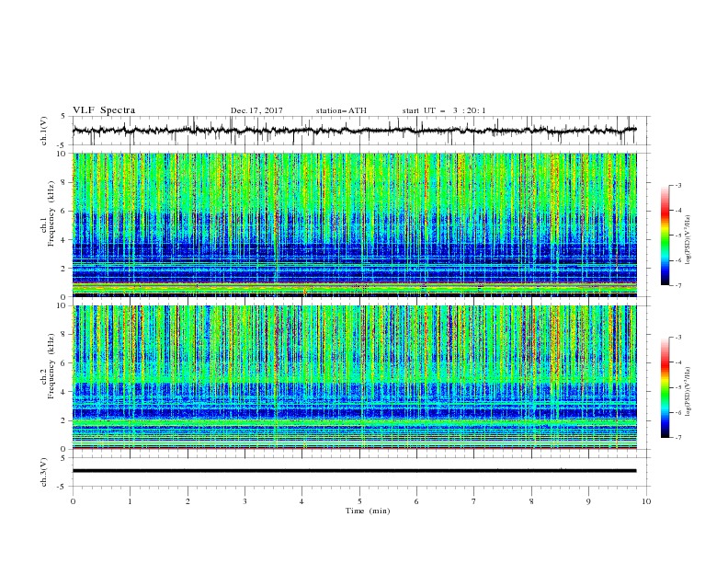Viewport: 728px width, 563px height.
Task: Click time axis tick label "7"
Action: pos(474,501)
